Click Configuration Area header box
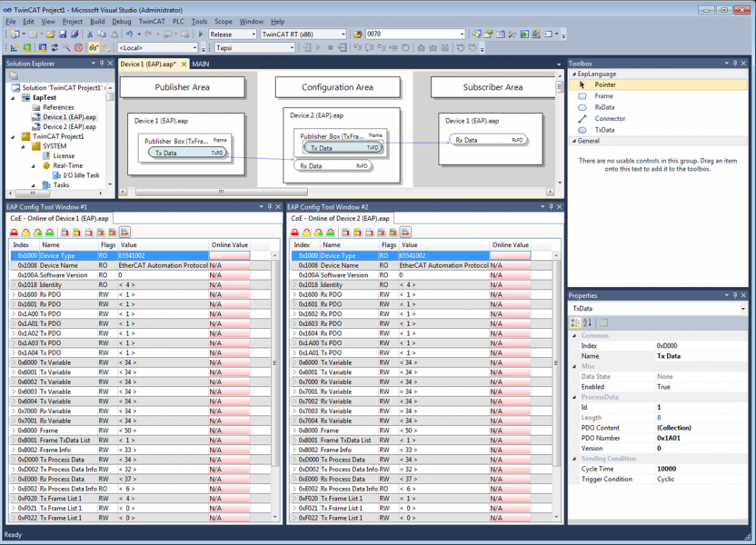756x545 pixels. 337,87
